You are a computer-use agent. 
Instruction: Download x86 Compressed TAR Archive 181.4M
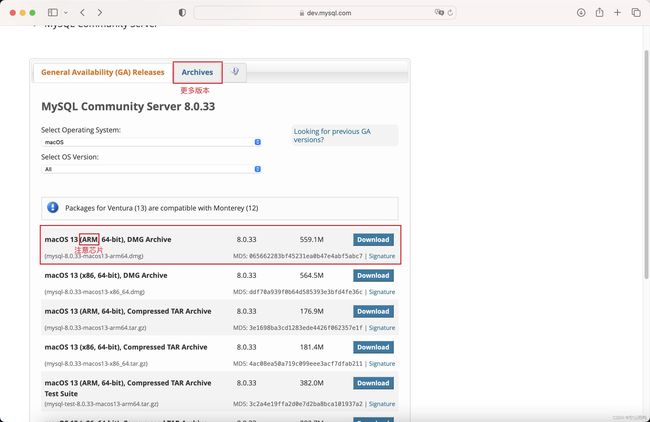[373, 347]
